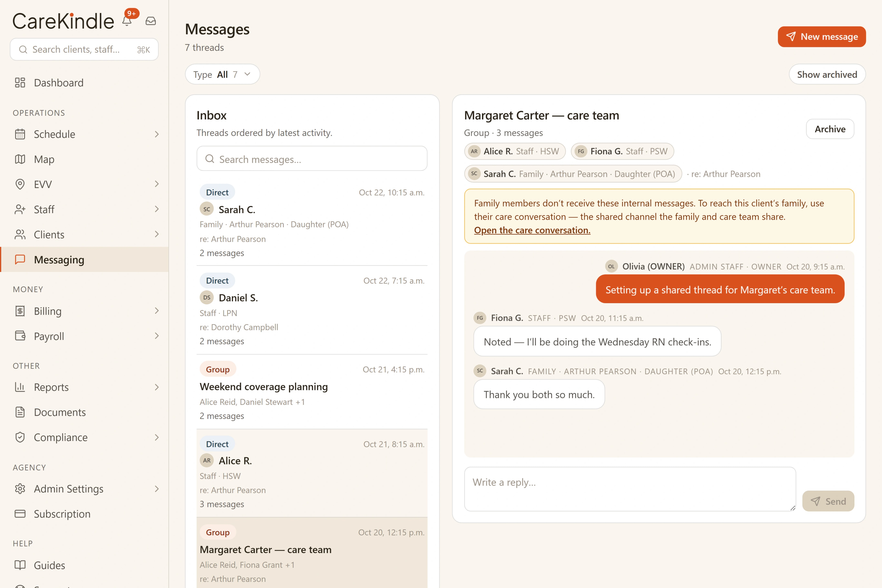Open the notifications bell icon

(127, 21)
